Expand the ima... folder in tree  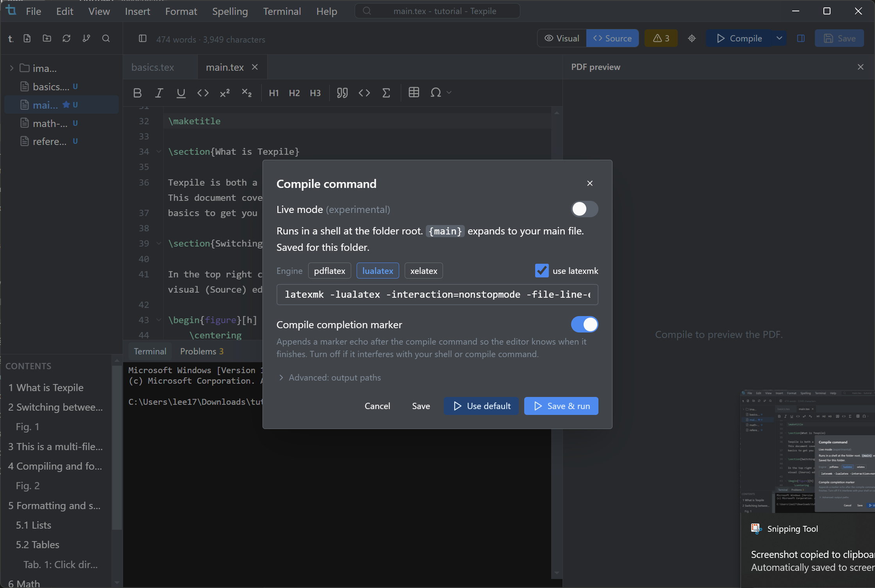(x=11, y=68)
